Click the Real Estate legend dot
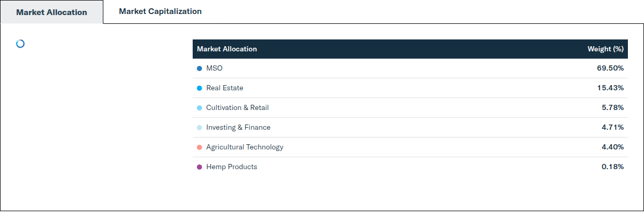The height and width of the screenshot is (220, 644). [x=199, y=88]
